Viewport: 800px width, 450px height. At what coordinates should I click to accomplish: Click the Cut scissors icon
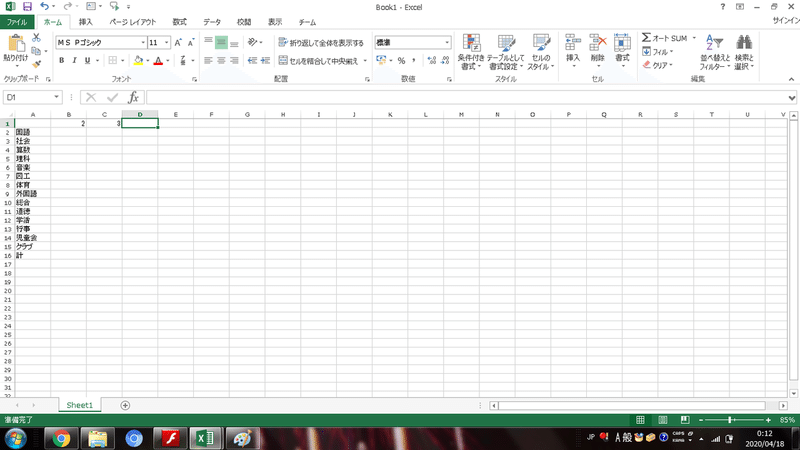36,38
